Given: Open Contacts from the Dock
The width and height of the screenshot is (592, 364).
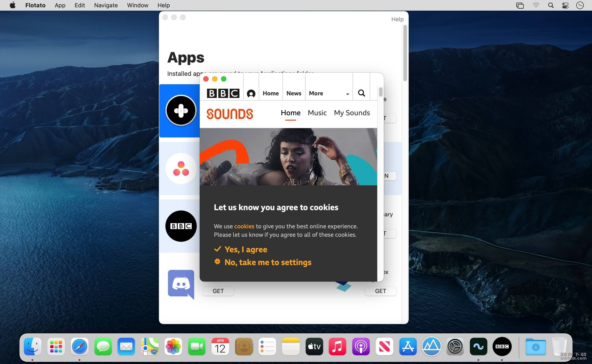Looking at the screenshot, I should pyautogui.click(x=244, y=347).
